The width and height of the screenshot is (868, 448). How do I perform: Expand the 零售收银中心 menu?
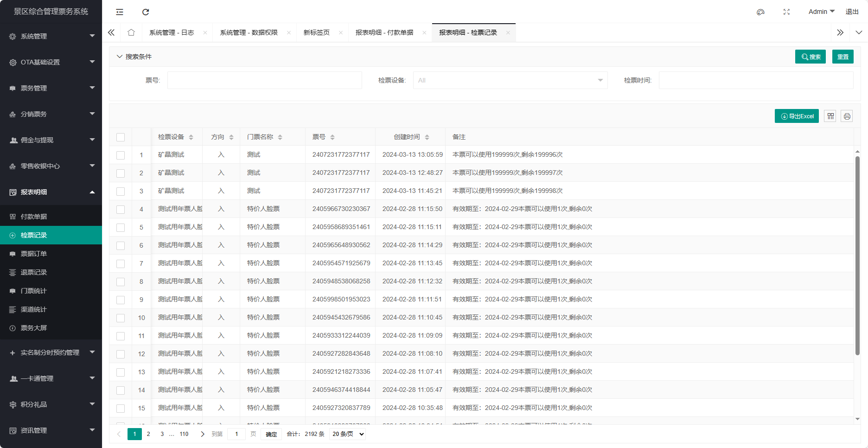point(51,166)
